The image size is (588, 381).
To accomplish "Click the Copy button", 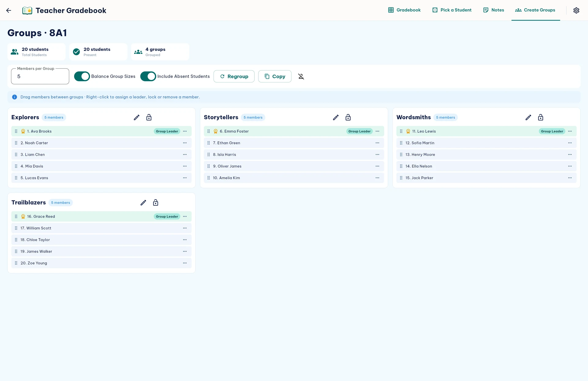I will [275, 76].
